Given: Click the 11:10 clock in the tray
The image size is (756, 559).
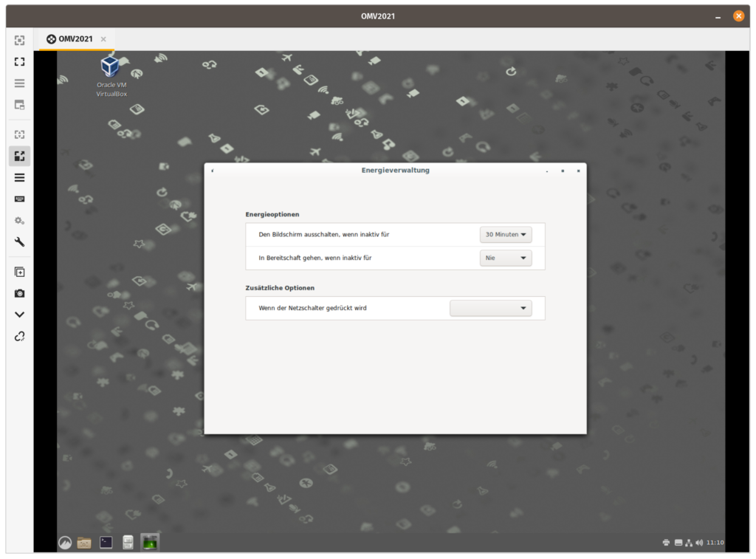Looking at the screenshot, I should click(x=715, y=543).
